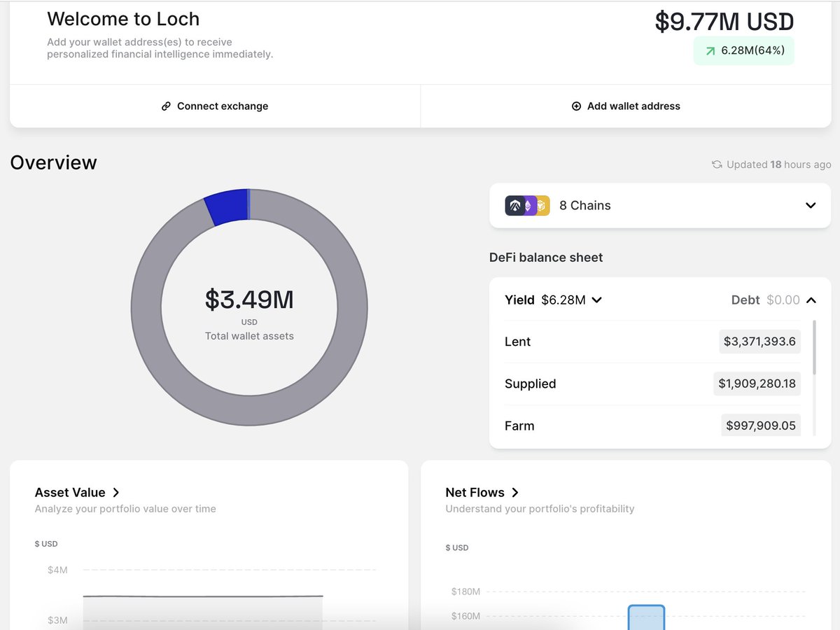Click the Updated 18 hours ago text

click(x=779, y=164)
